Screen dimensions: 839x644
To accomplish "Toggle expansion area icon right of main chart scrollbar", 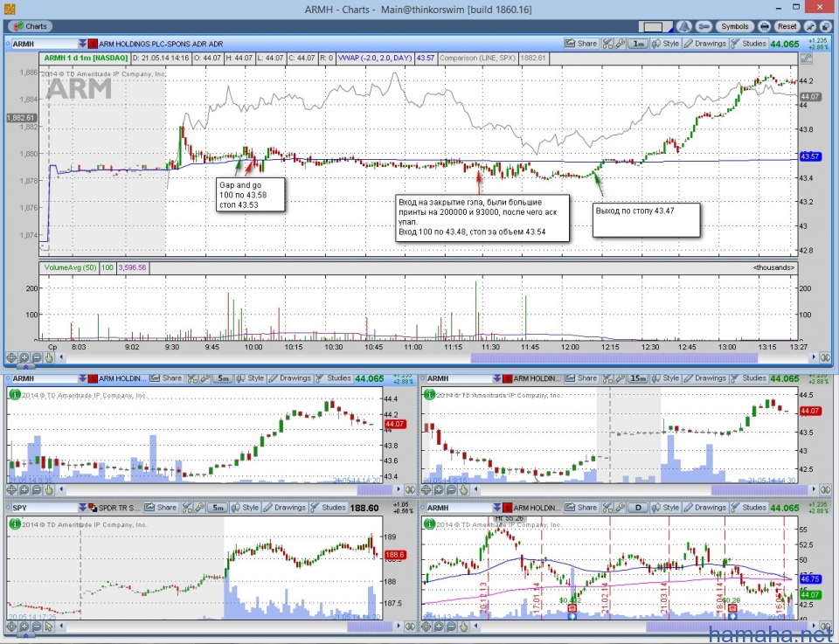I will coord(826,357).
